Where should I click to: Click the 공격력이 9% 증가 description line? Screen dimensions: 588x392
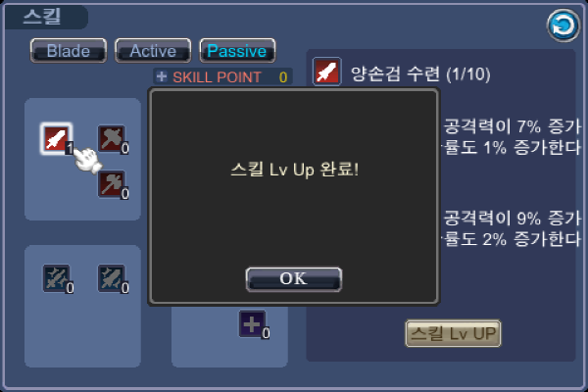coord(513,218)
